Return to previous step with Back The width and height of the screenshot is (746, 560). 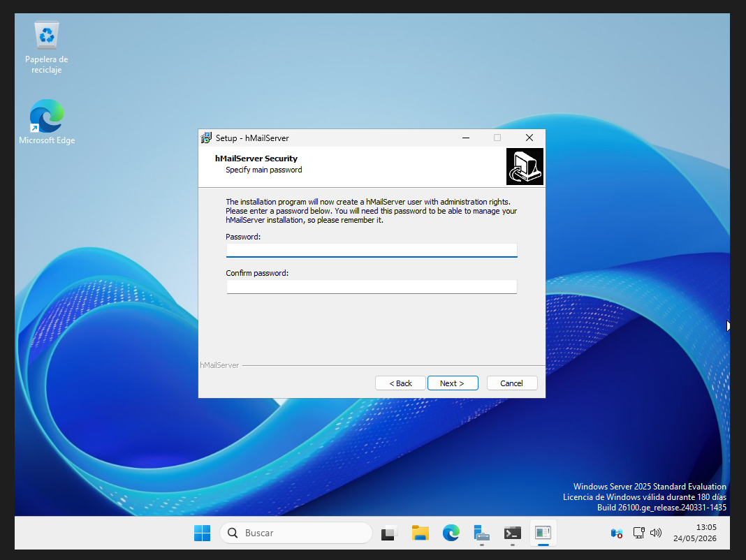(x=400, y=383)
